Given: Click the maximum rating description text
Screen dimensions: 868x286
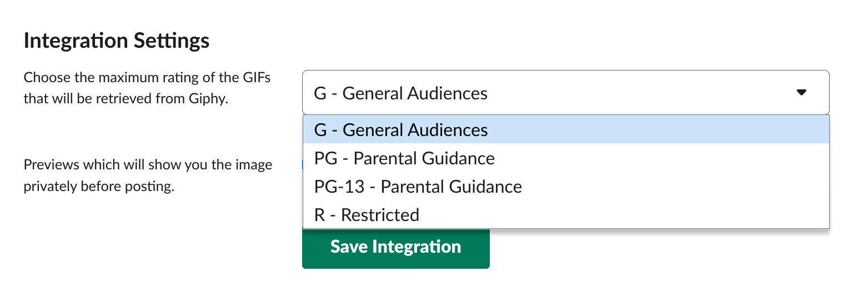Looking at the screenshot, I should click(147, 88).
